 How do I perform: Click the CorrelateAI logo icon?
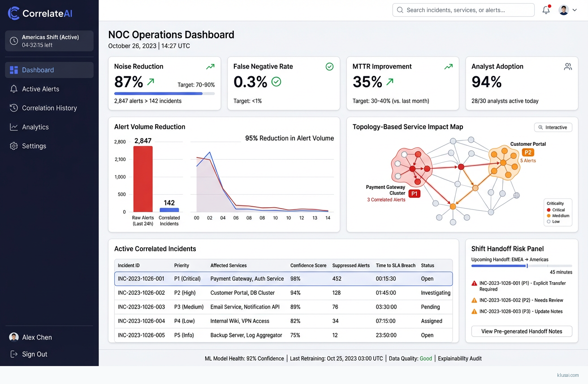14,13
